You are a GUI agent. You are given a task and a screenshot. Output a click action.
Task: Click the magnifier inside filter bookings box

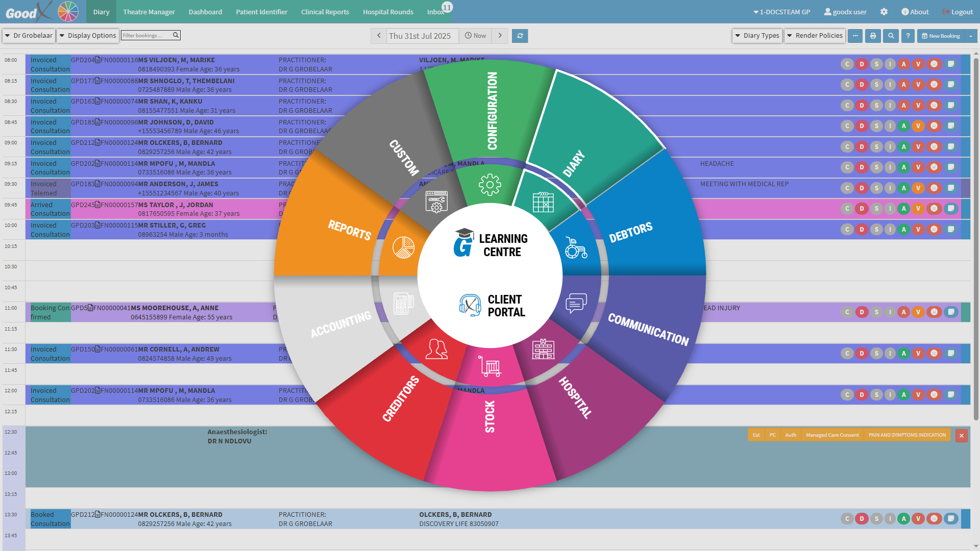point(176,35)
